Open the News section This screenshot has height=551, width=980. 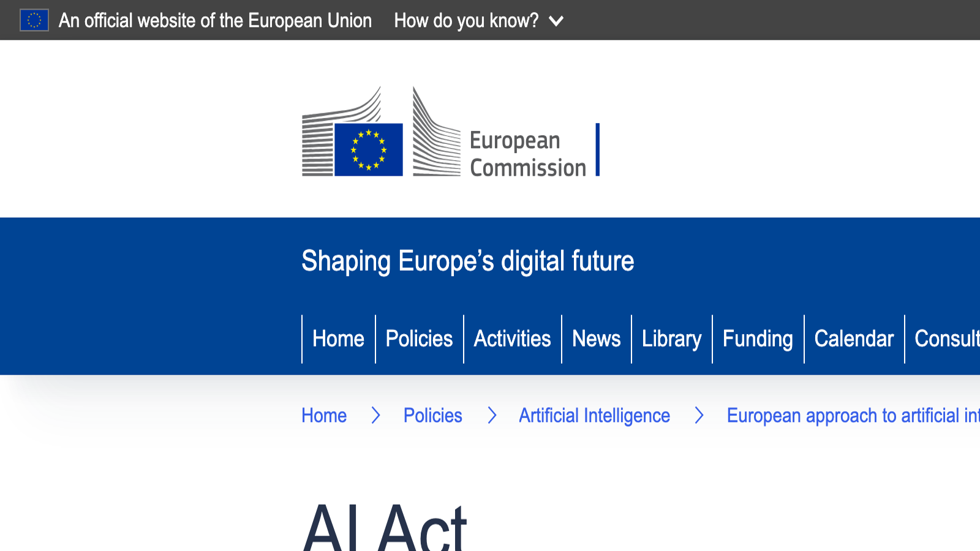pos(596,339)
